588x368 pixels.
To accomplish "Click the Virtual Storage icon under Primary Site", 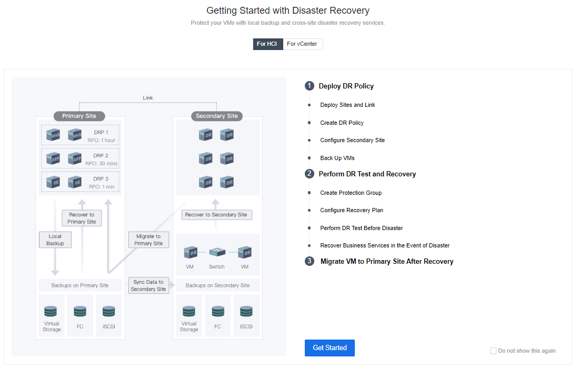I will 51,311.
